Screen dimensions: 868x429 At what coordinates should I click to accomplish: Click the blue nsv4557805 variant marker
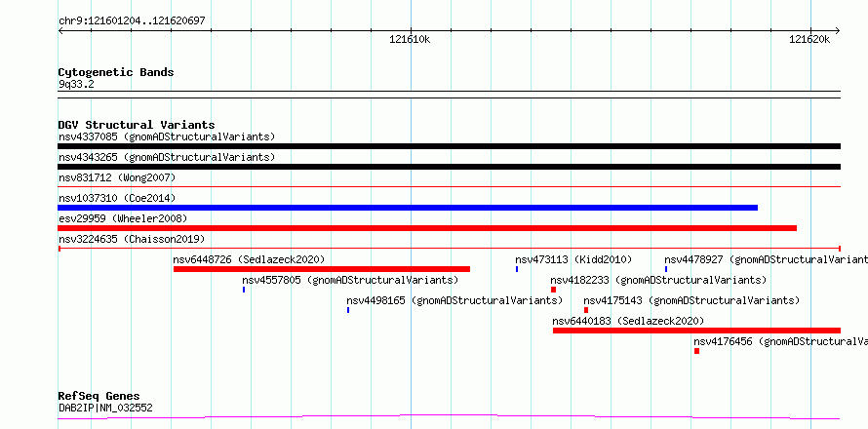(x=244, y=290)
